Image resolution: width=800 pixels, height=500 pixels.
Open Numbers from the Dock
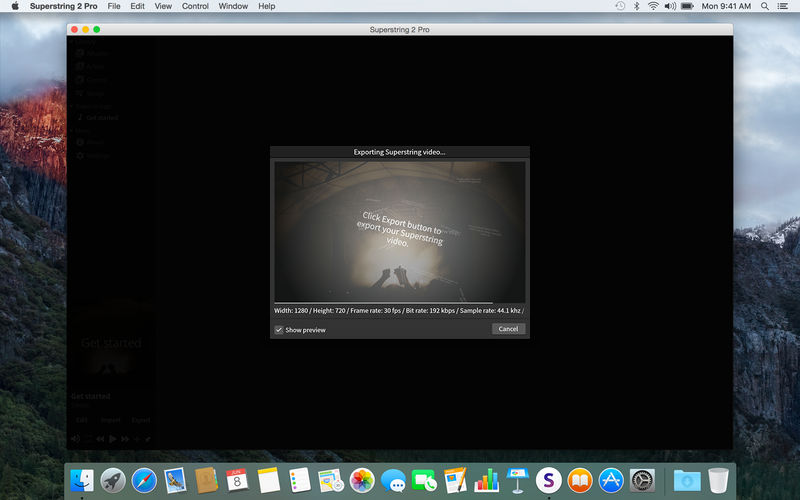pos(486,480)
